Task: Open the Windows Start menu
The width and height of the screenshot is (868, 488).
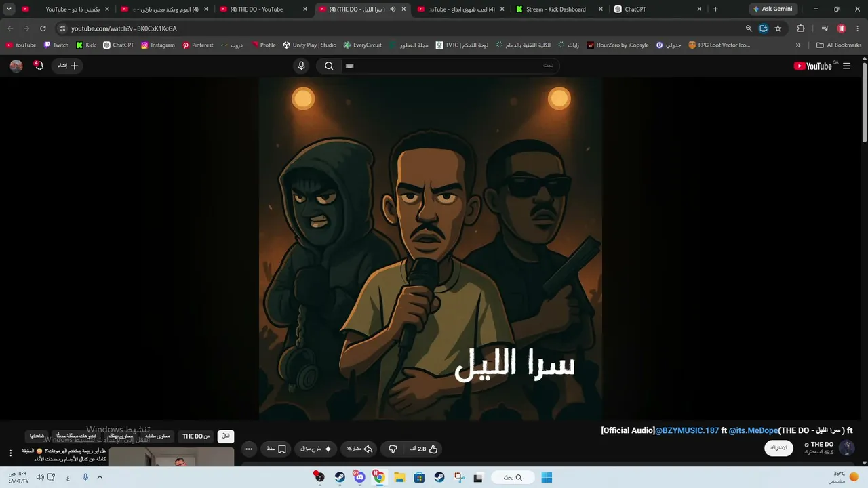Action: [x=547, y=477]
